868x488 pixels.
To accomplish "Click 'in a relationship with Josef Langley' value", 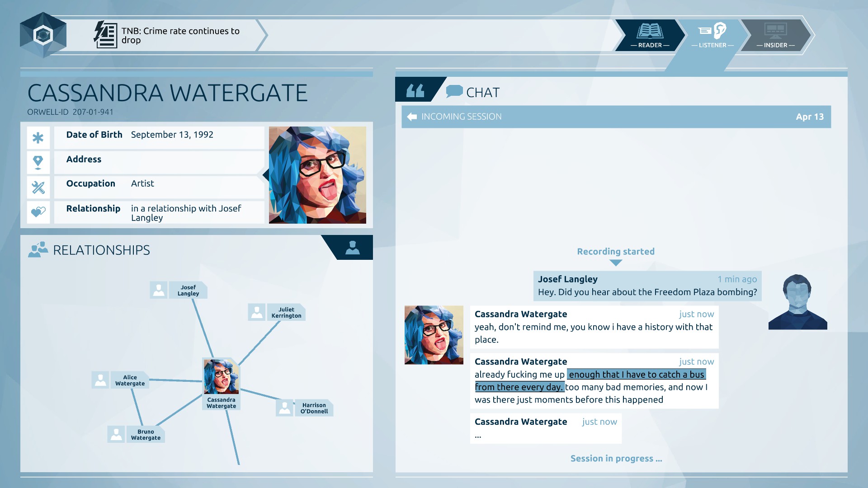I will pos(186,213).
